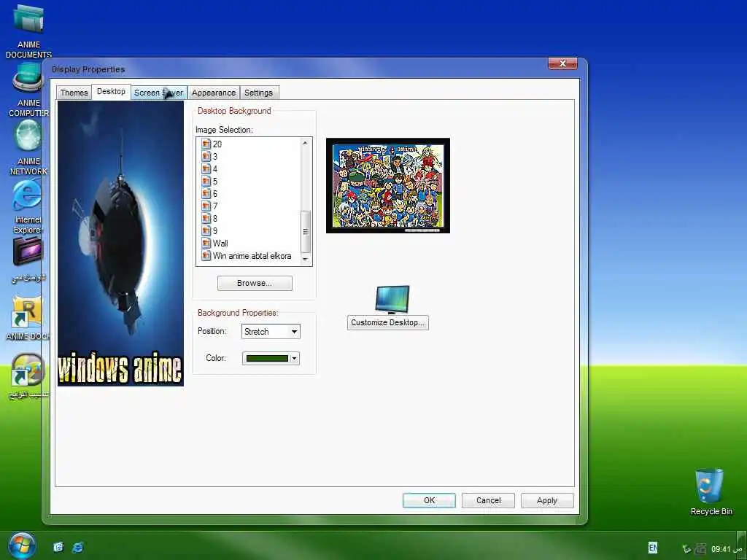Switch to the Screen Saver tab

tap(158, 93)
